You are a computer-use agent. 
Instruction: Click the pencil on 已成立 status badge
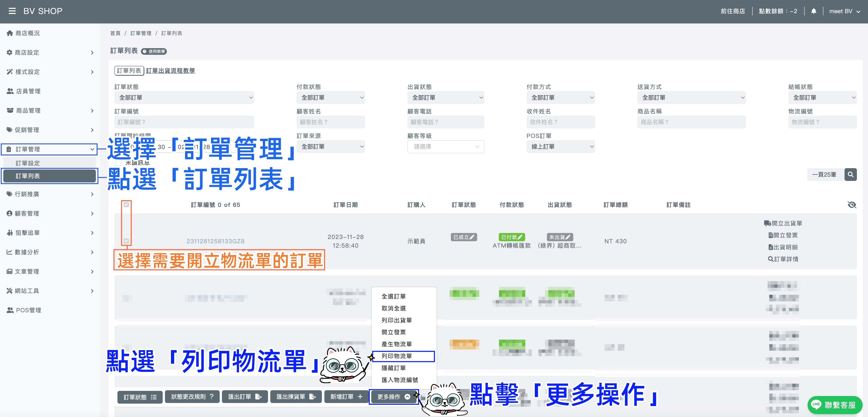click(x=472, y=237)
